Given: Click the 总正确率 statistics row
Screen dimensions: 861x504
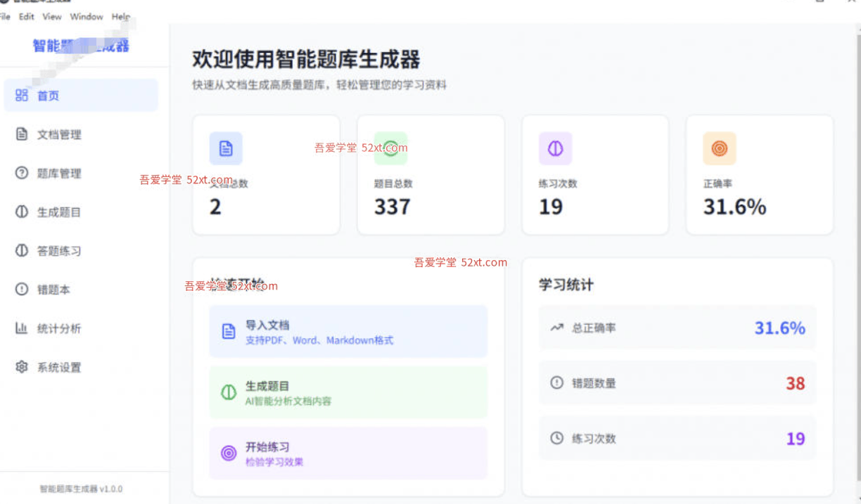Looking at the screenshot, I should pyautogui.click(x=677, y=328).
